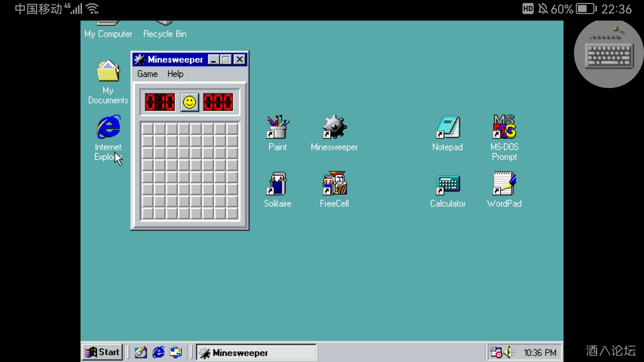Click the Game menu in Minesweeper

(148, 73)
